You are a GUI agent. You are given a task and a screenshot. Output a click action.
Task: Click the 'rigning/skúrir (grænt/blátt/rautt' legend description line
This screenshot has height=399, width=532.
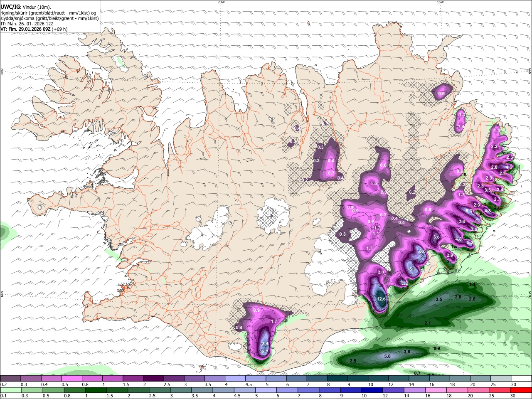[48, 12]
